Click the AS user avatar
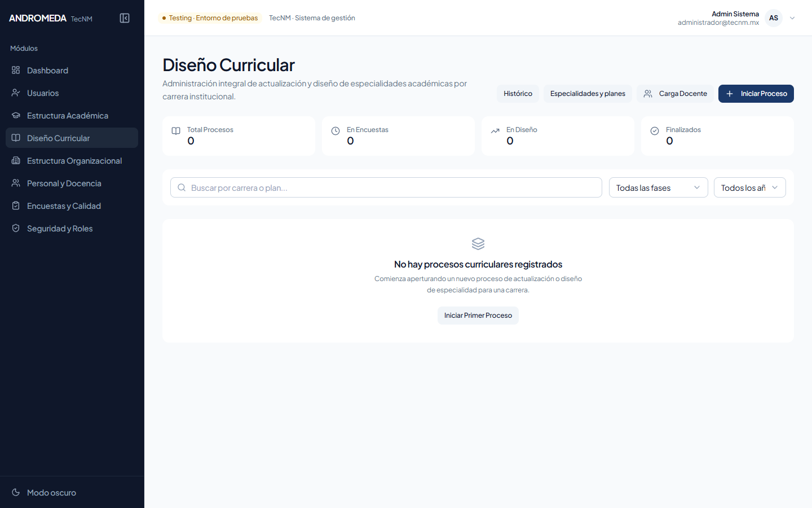The image size is (812, 508). click(x=774, y=18)
